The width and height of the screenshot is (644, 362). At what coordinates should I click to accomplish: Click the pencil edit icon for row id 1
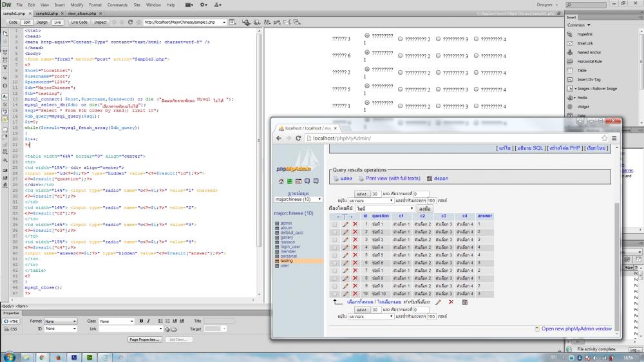click(345, 224)
